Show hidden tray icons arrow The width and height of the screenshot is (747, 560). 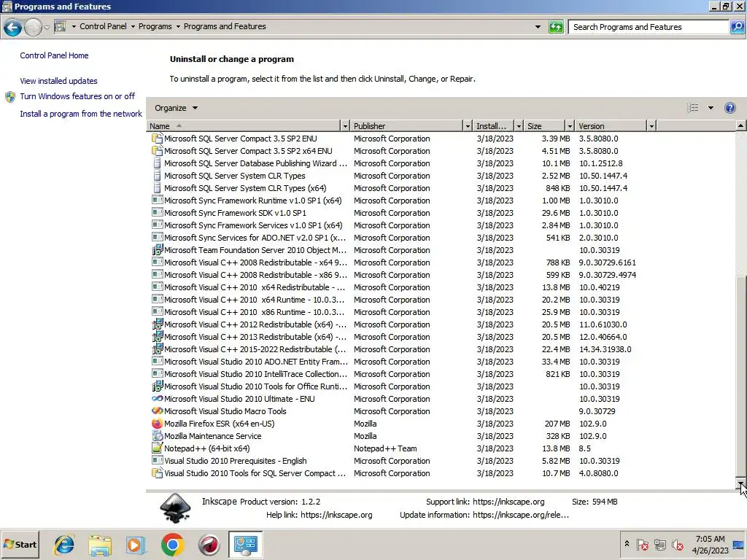pos(627,544)
